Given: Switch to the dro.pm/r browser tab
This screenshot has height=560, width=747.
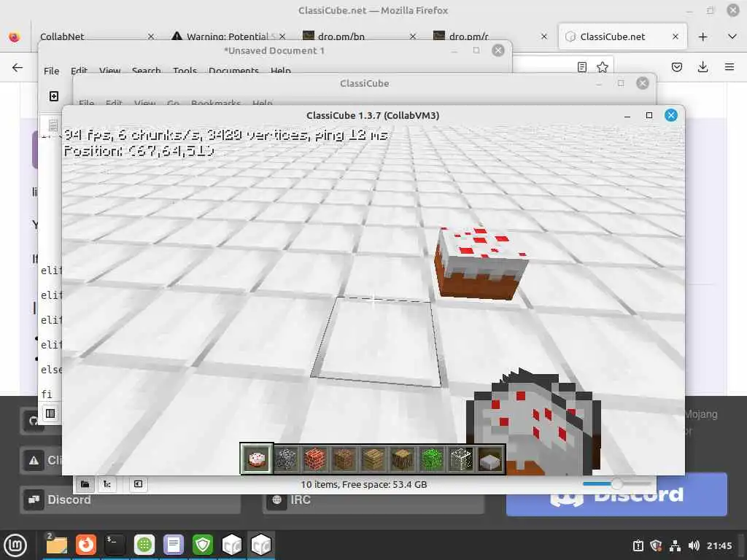Looking at the screenshot, I should pos(491,36).
